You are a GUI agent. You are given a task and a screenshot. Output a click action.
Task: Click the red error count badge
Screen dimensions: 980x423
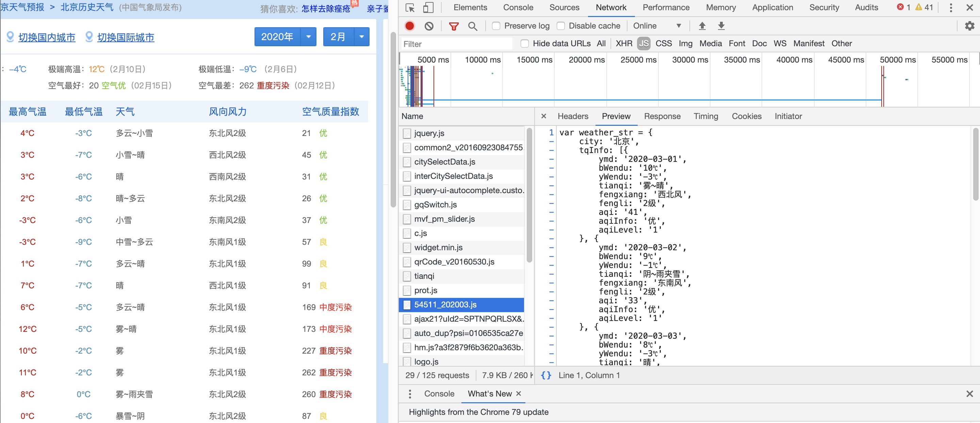pos(903,7)
